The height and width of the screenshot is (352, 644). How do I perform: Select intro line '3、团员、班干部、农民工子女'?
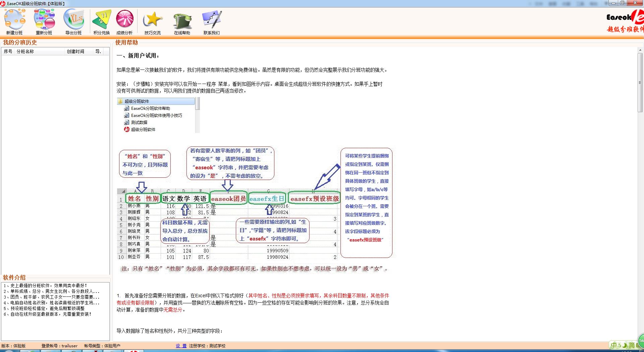(x=51, y=297)
